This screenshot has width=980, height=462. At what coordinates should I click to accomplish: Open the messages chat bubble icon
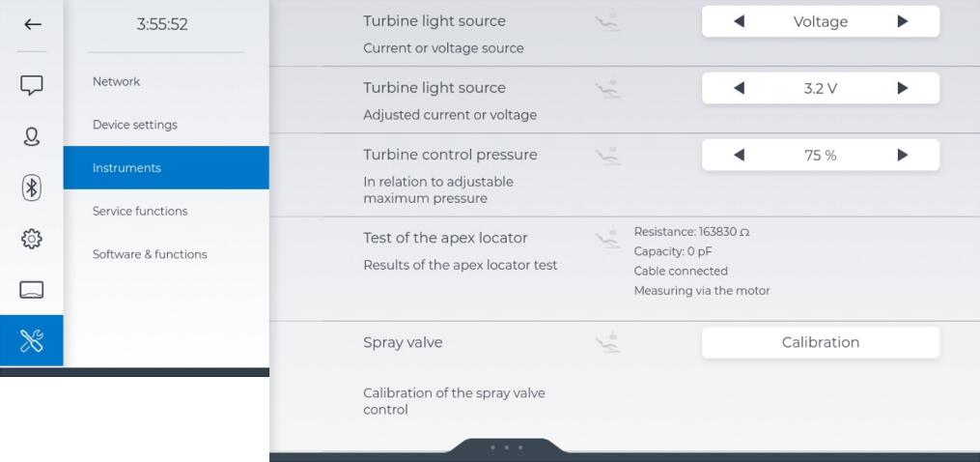click(x=32, y=86)
